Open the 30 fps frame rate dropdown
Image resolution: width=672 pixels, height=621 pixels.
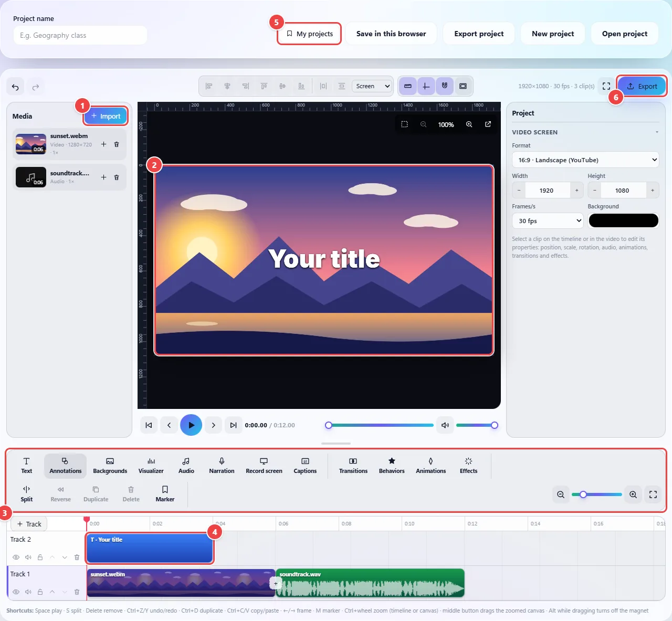point(548,221)
